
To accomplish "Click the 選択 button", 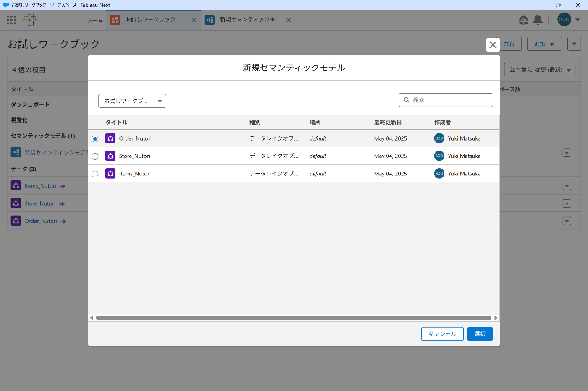I will (480, 334).
